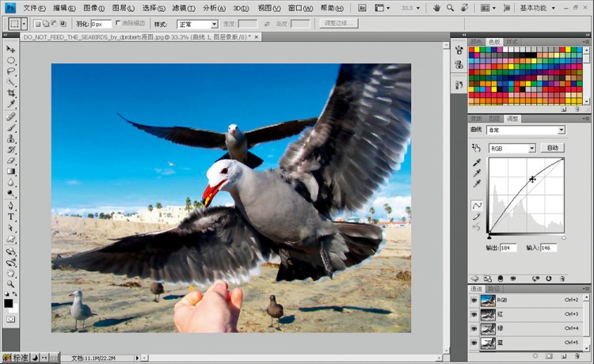Image resolution: width=594 pixels, height=364 pixels.
Task: Click the 输出 output value field
Action: click(508, 248)
